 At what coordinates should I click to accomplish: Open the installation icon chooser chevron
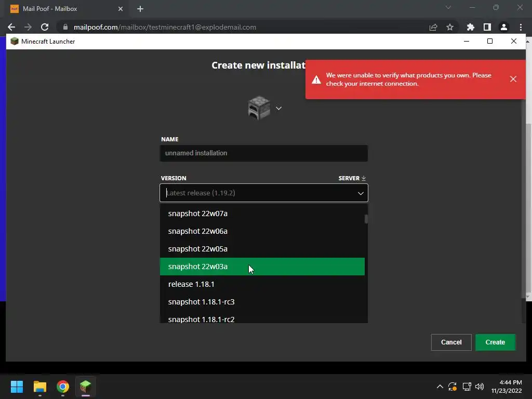coord(278,108)
